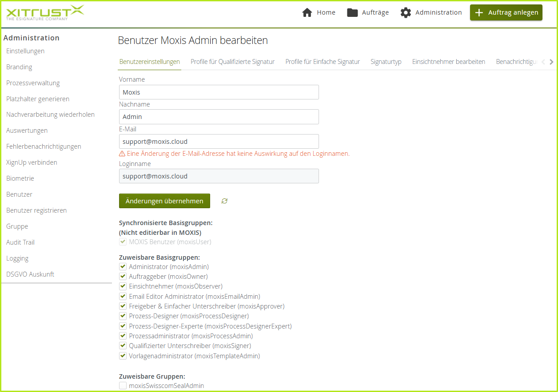Toggle Vorlagenadministrator (moxisTemplateAdmin) checkbox
558x392 pixels.
tap(123, 356)
